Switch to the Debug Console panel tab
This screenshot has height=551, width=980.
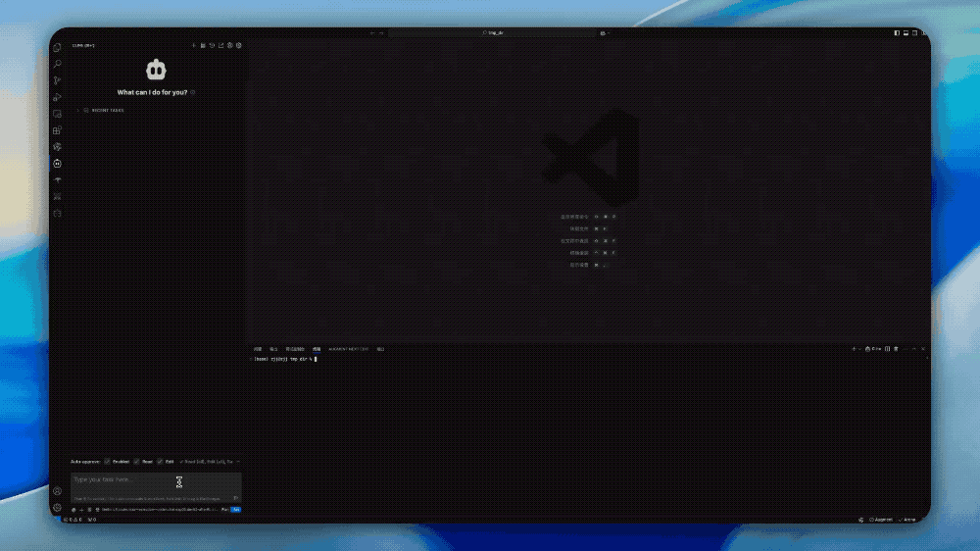[x=294, y=349]
